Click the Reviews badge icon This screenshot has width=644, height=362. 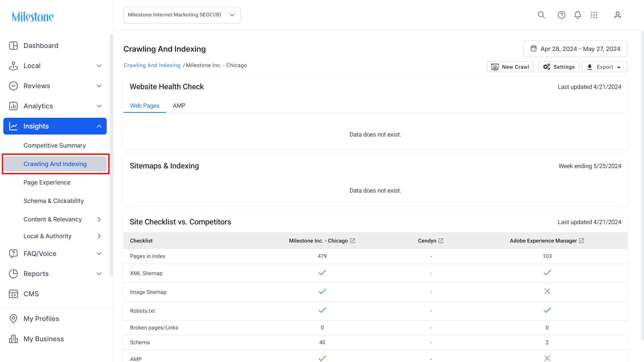coord(13,86)
